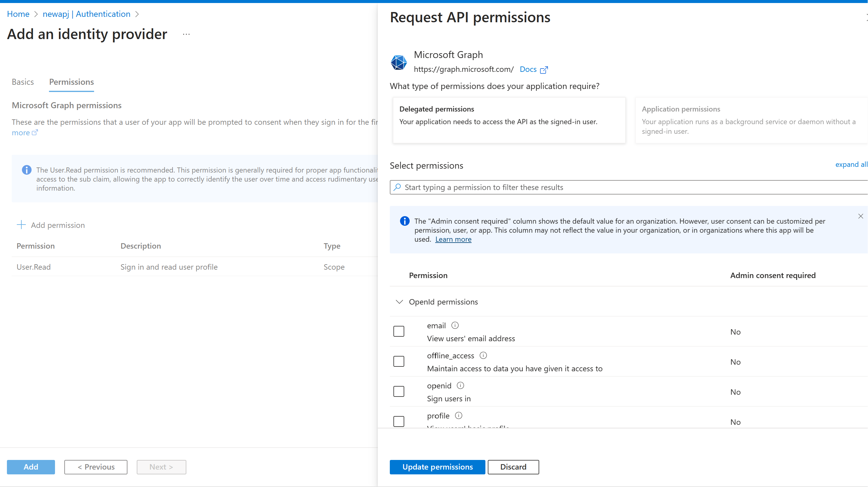This screenshot has width=868, height=487.
Task: Click 'Sign in and read user profile' description
Action: 169,267
